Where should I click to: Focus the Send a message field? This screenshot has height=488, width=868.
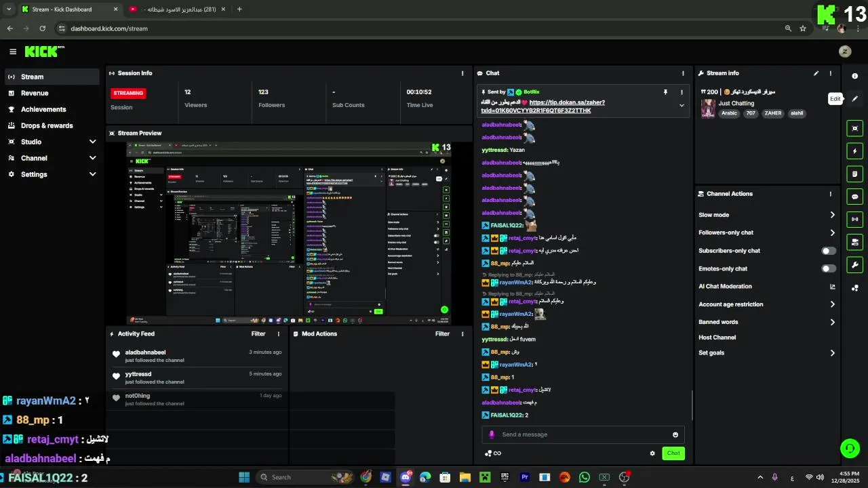point(583,434)
